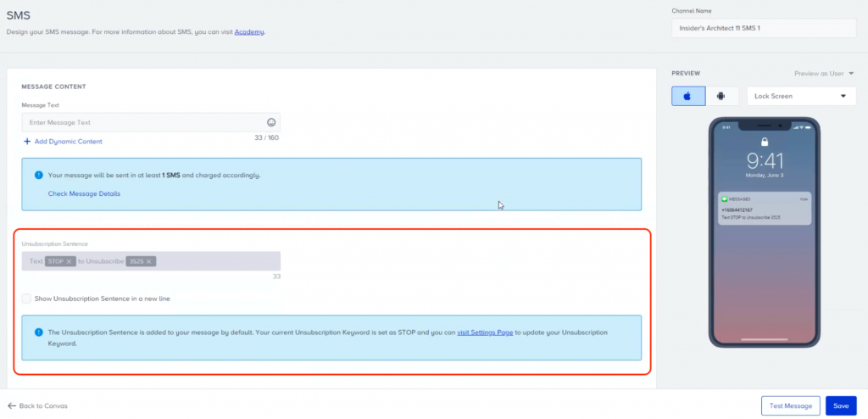The image size is (868, 419).
Task: Click the info icon in SMS charge notice
Action: pyautogui.click(x=38, y=175)
